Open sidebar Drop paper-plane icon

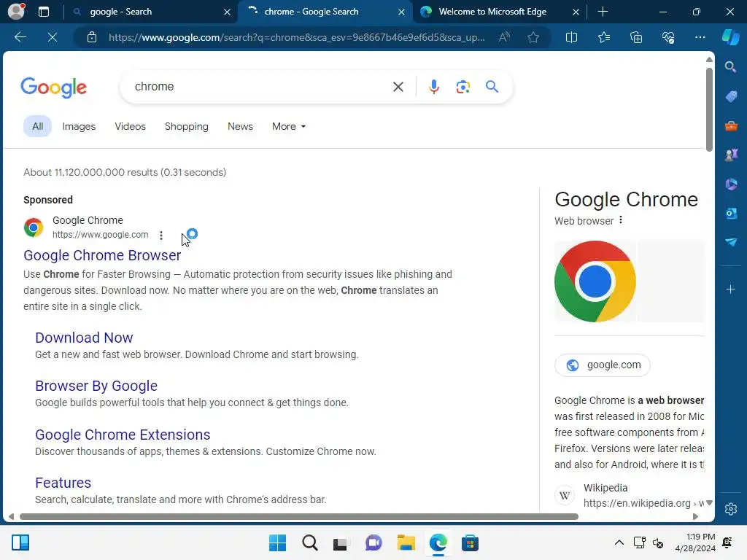(730, 242)
